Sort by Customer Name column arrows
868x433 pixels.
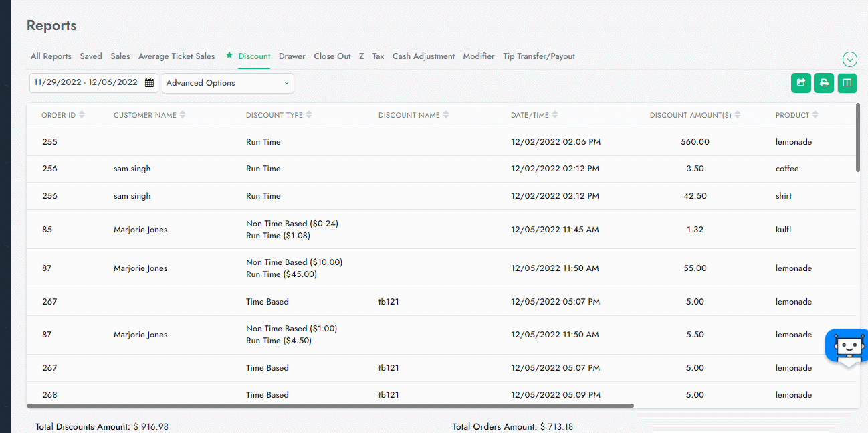183,115
